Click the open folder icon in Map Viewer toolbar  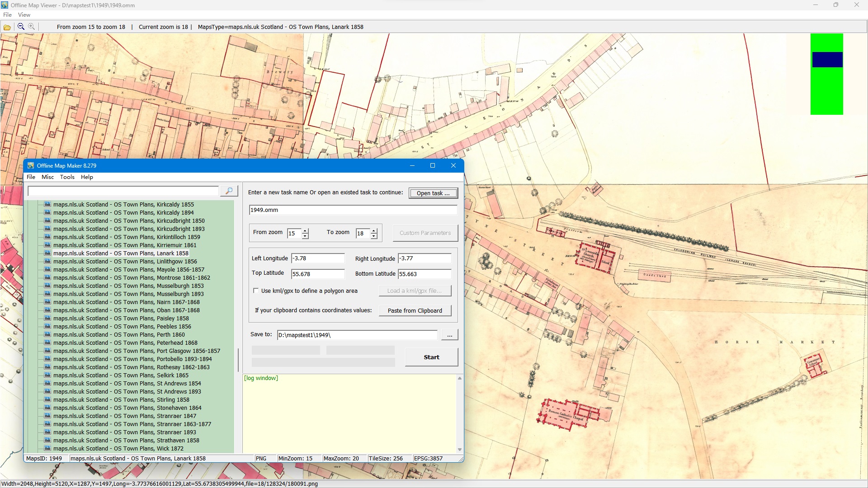pyautogui.click(x=7, y=27)
